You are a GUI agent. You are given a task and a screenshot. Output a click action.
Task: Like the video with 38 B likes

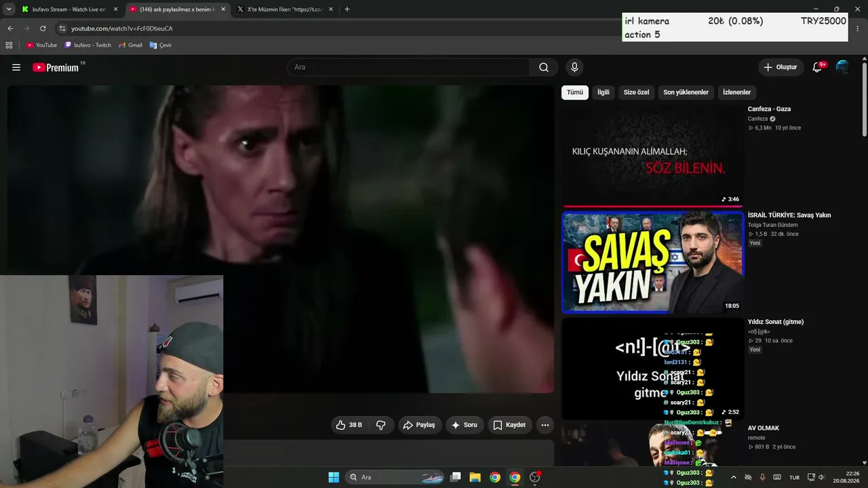(349, 425)
